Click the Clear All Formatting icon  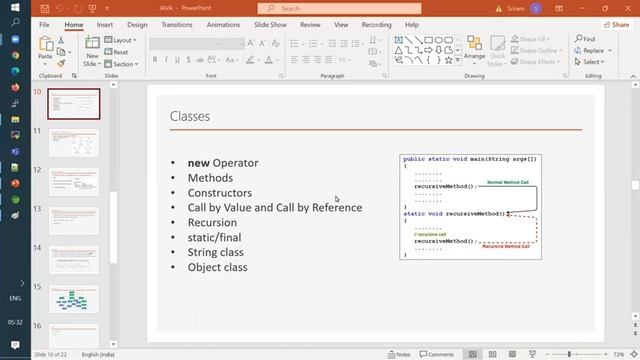276,43
